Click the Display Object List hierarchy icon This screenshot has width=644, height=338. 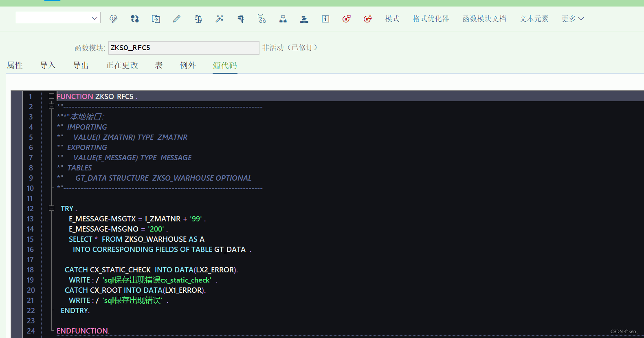(283, 19)
